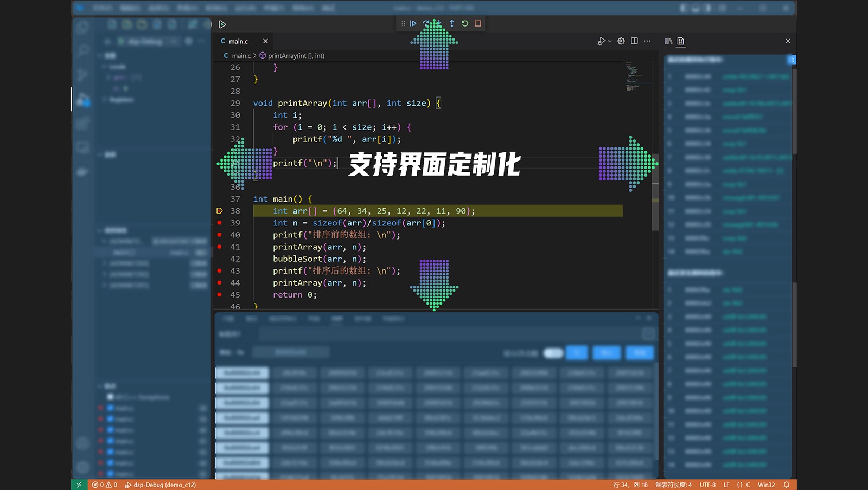Open the run or debug dropdown arrow

tap(610, 41)
